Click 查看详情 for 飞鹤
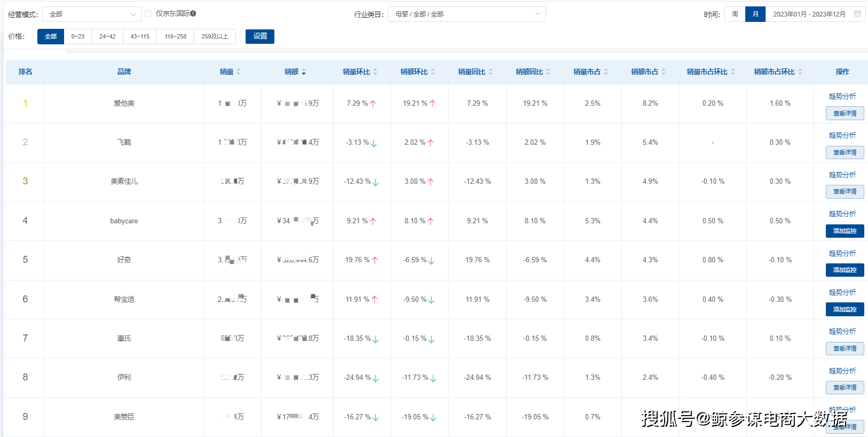The image size is (868, 437). click(845, 152)
